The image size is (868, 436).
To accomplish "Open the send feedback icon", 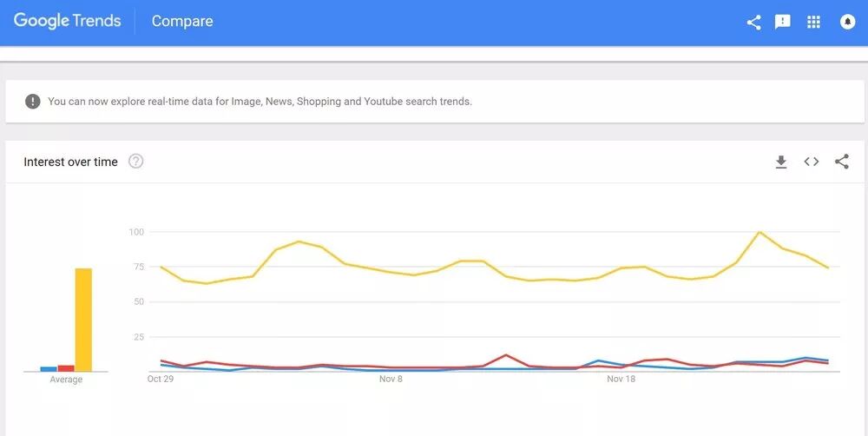I will (783, 23).
